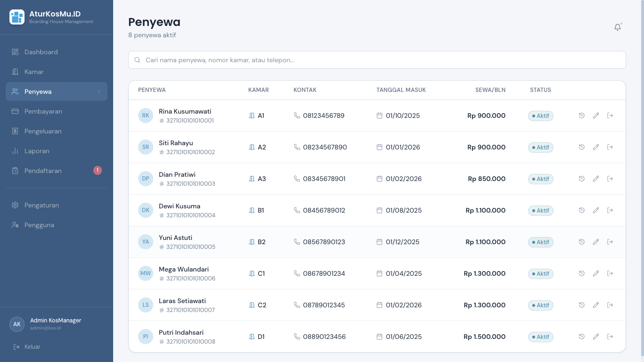Image resolution: width=644 pixels, height=362 pixels.
Task: Click the Admin KosManager profile avatar
Action: click(17, 324)
